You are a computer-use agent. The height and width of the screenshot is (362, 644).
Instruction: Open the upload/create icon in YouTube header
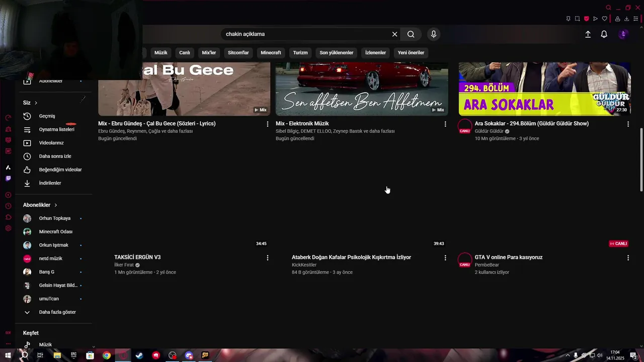coord(588,34)
